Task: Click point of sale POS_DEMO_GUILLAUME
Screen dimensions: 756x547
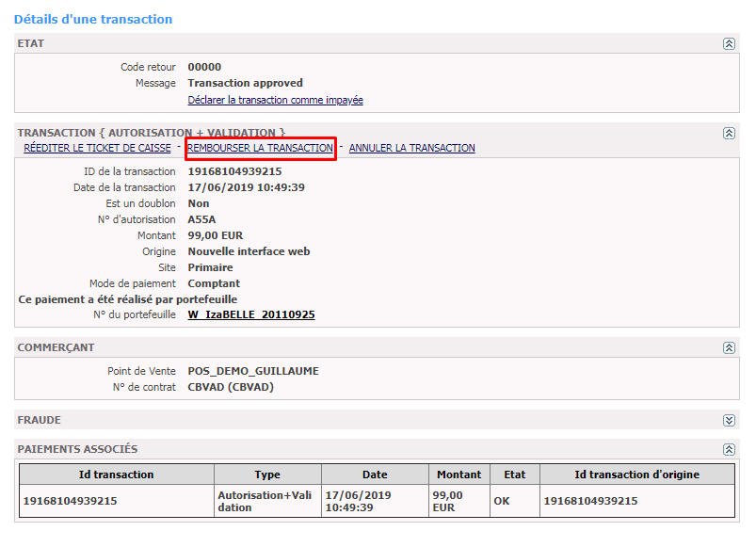Action: [x=253, y=371]
